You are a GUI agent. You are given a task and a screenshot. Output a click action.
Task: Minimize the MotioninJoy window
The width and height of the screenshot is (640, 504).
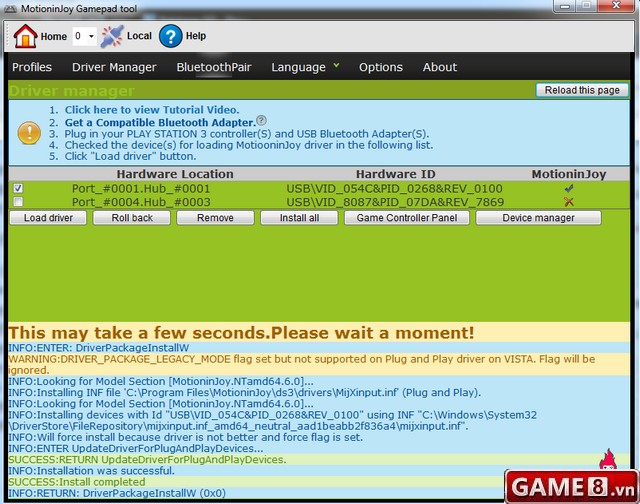[565, 6]
